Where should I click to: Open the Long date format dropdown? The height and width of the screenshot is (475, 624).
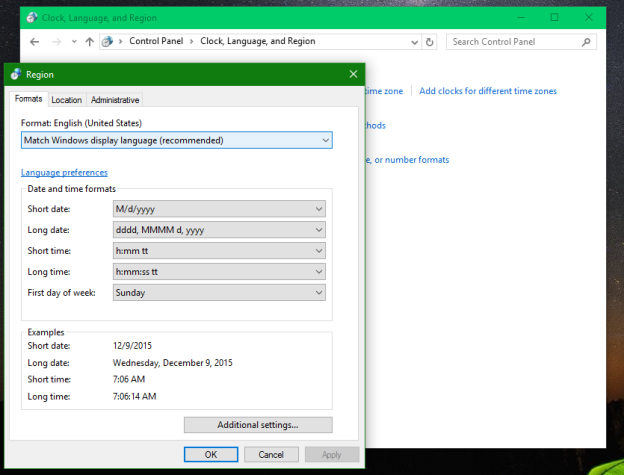pos(219,230)
